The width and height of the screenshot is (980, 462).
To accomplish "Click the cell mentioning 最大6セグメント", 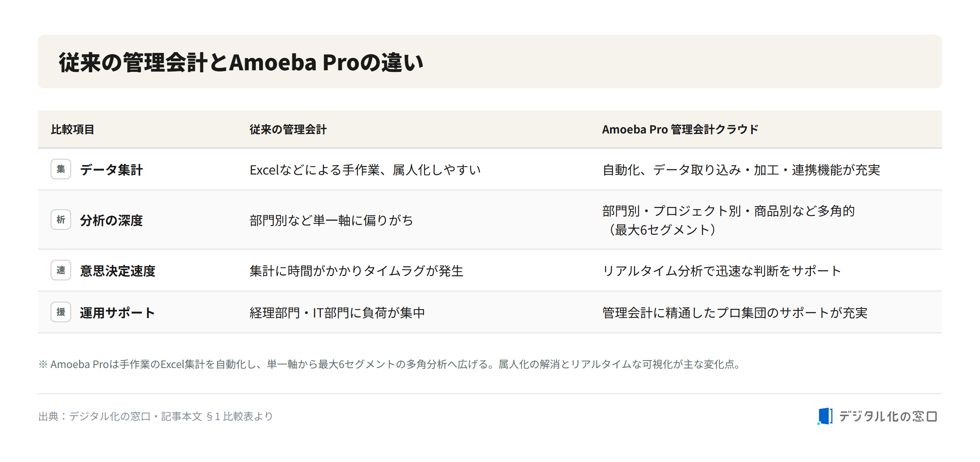I will point(728,220).
